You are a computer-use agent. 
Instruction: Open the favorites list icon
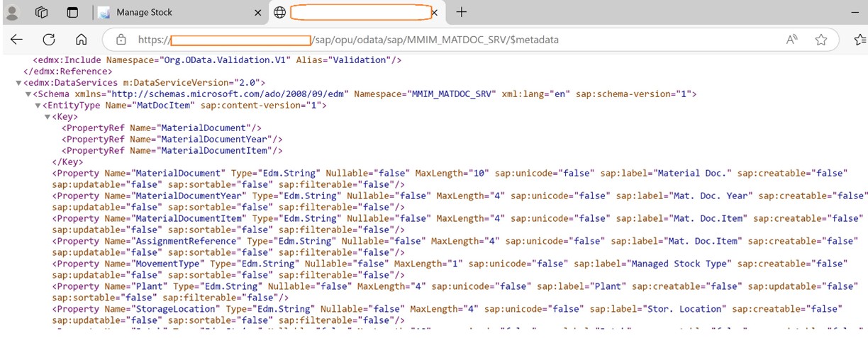pos(860,40)
